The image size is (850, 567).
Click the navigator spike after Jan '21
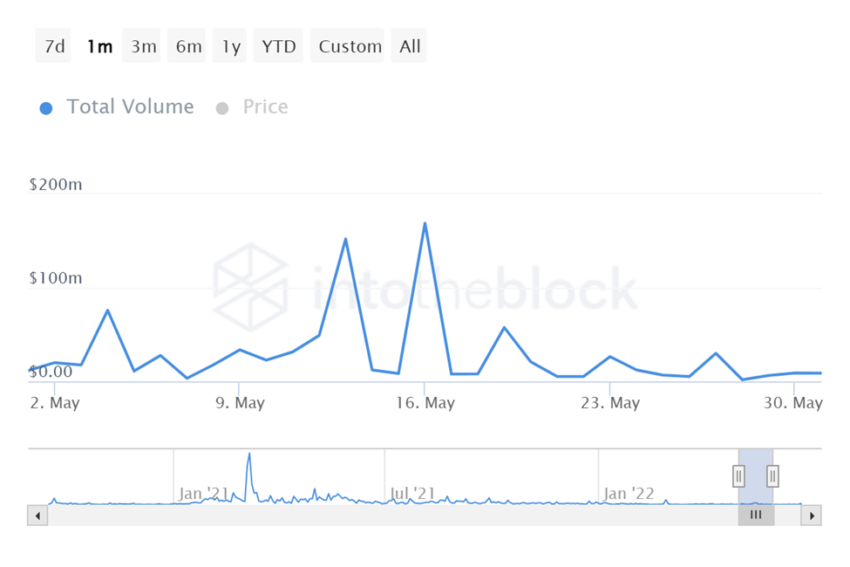[249, 456]
